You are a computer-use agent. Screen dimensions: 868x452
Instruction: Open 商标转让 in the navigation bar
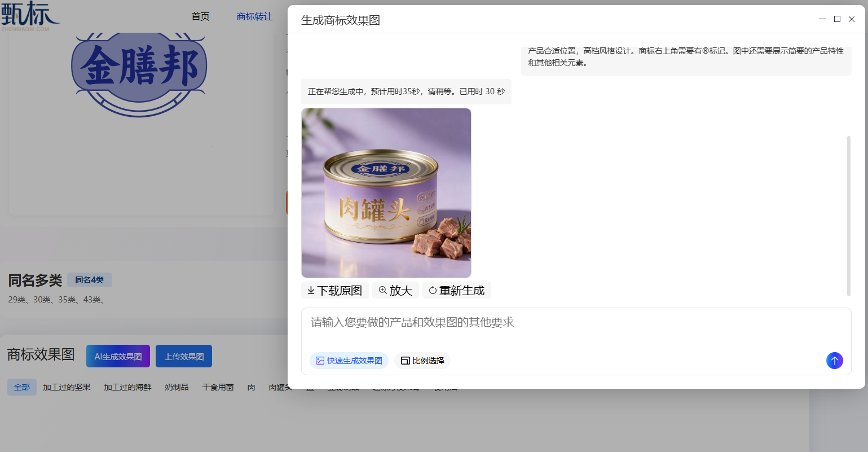pos(254,17)
